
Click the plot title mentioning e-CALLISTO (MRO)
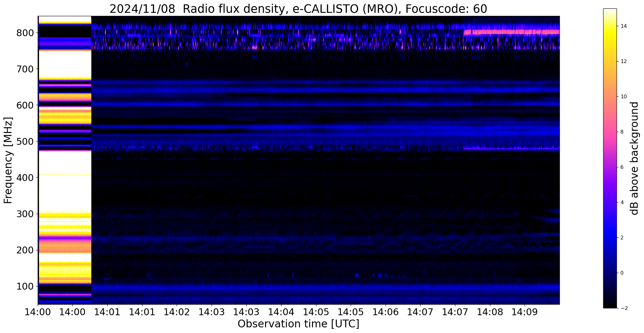point(298,9)
